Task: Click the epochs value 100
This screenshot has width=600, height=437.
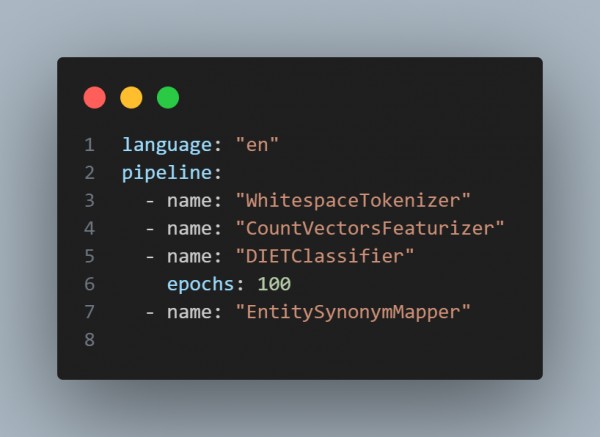Action: click(x=274, y=284)
